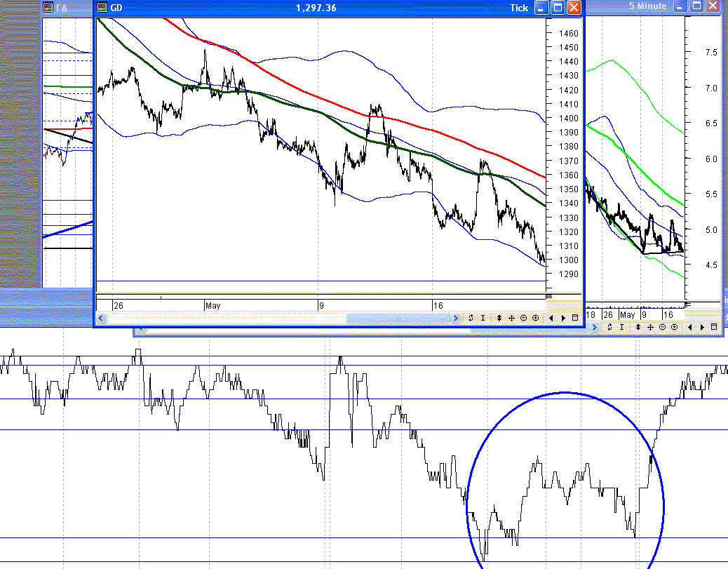Click the 7.5 label on the 5 Minute chart axis
The height and width of the screenshot is (569, 728).
[x=711, y=53]
